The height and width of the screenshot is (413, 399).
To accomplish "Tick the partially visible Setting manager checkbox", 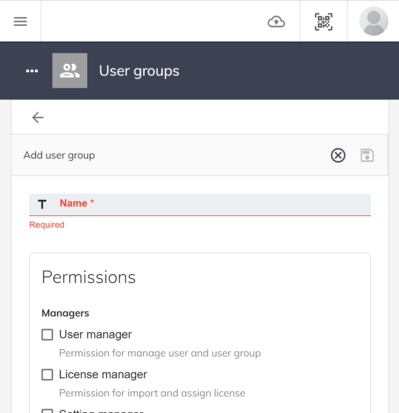I will [x=47, y=411].
